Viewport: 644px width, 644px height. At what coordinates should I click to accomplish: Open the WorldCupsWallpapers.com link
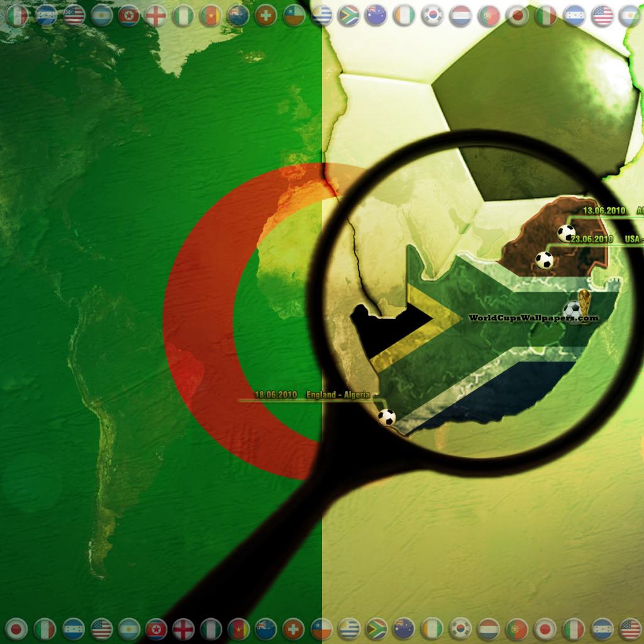tap(533, 319)
